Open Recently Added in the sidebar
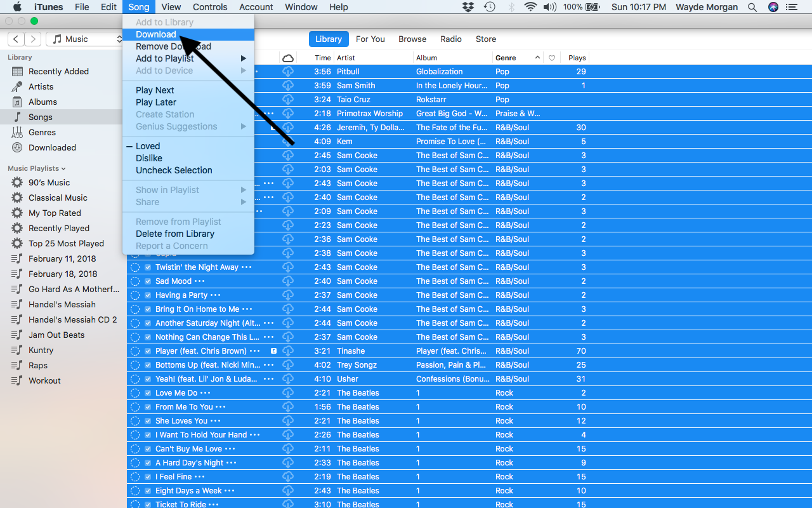This screenshot has height=508, width=812. (58, 72)
